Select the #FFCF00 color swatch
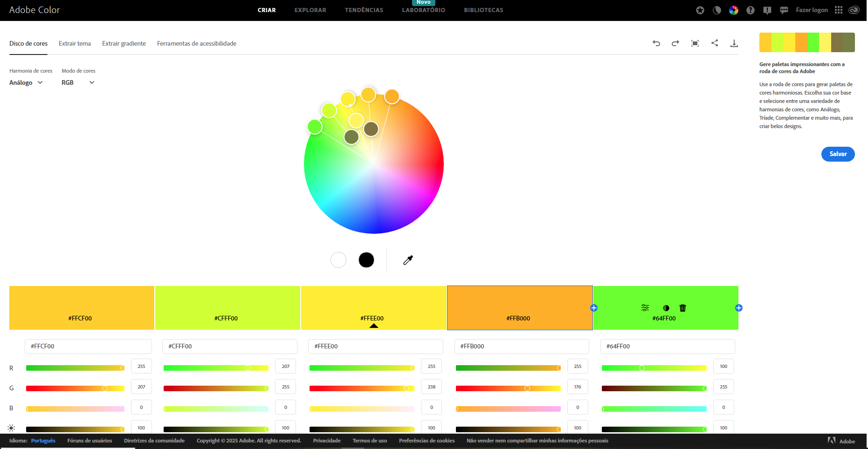 click(82, 308)
